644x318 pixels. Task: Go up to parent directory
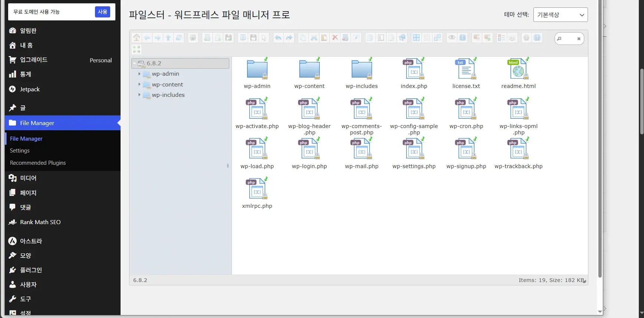click(x=168, y=37)
